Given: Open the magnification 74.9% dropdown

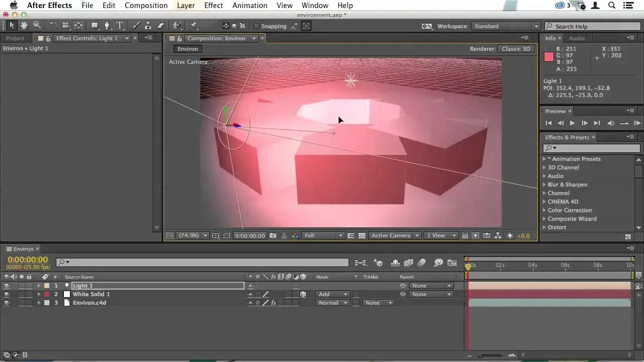Looking at the screenshot, I should point(193,235).
